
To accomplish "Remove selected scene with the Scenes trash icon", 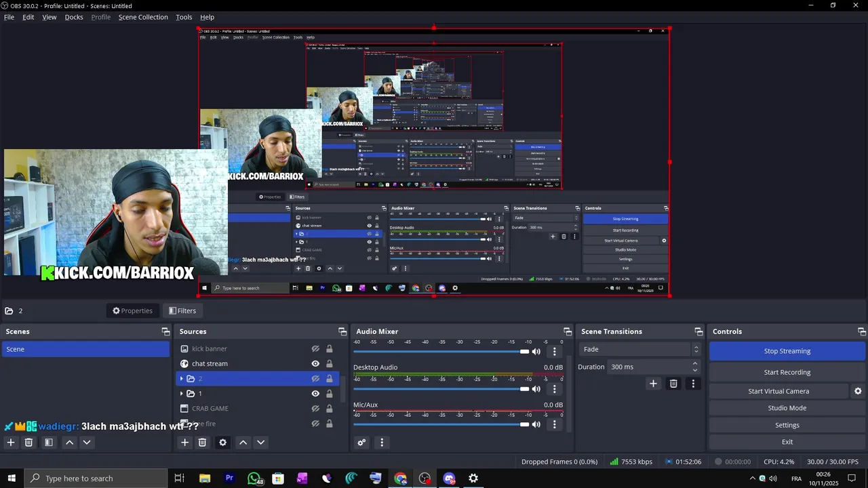I will point(28,443).
